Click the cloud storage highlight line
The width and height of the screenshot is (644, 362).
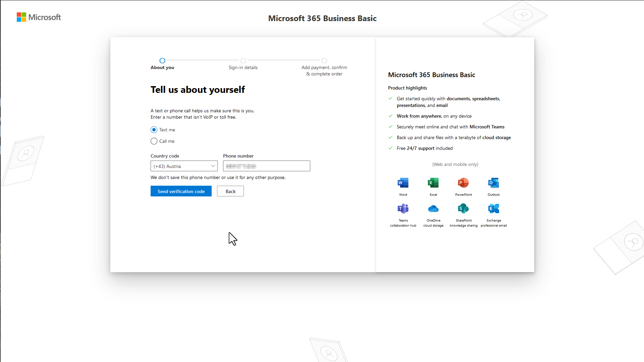pos(453,137)
